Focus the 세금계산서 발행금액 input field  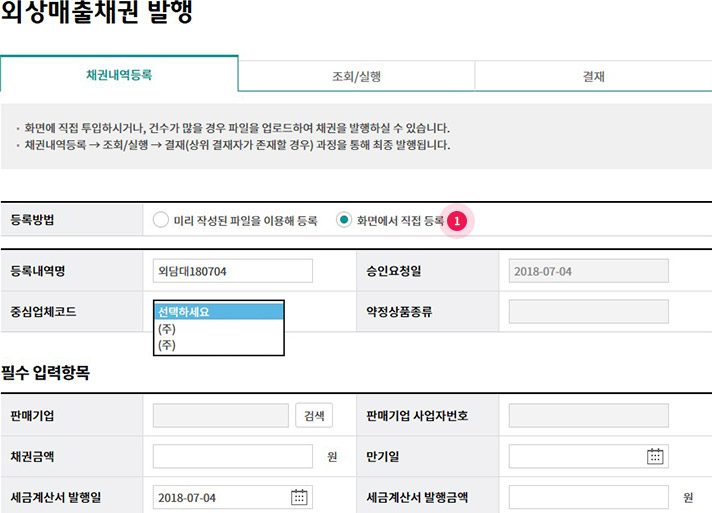(588, 497)
